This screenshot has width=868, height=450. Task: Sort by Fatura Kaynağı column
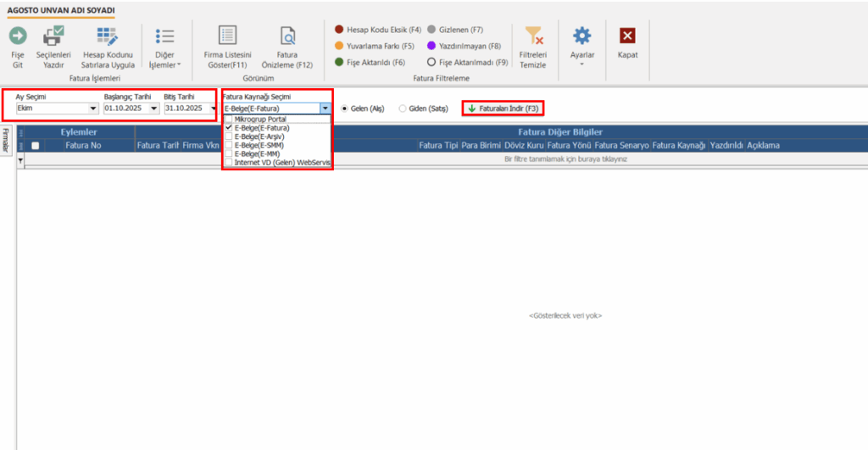[x=679, y=146]
